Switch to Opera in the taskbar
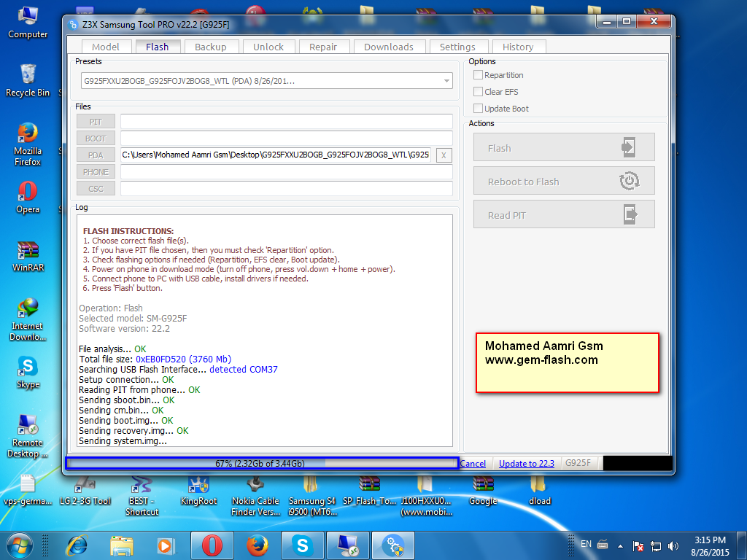Image resolution: width=747 pixels, height=560 pixels. (x=212, y=545)
